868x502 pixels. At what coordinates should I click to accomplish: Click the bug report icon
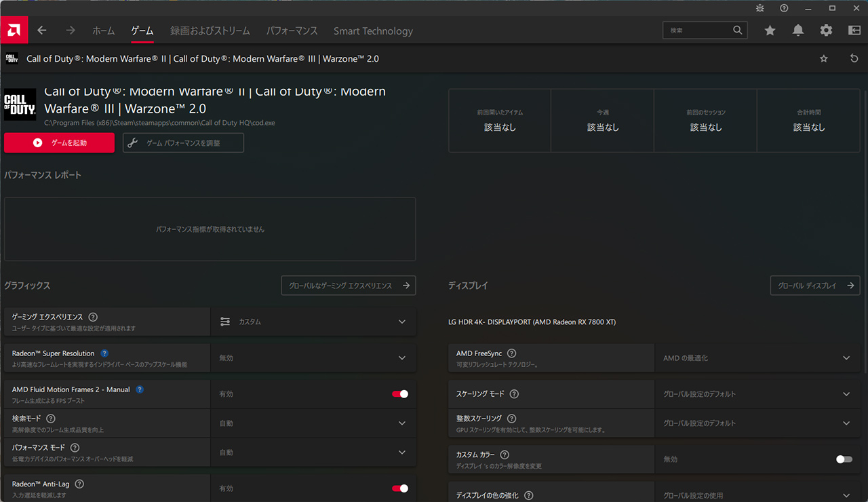(759, 8)
